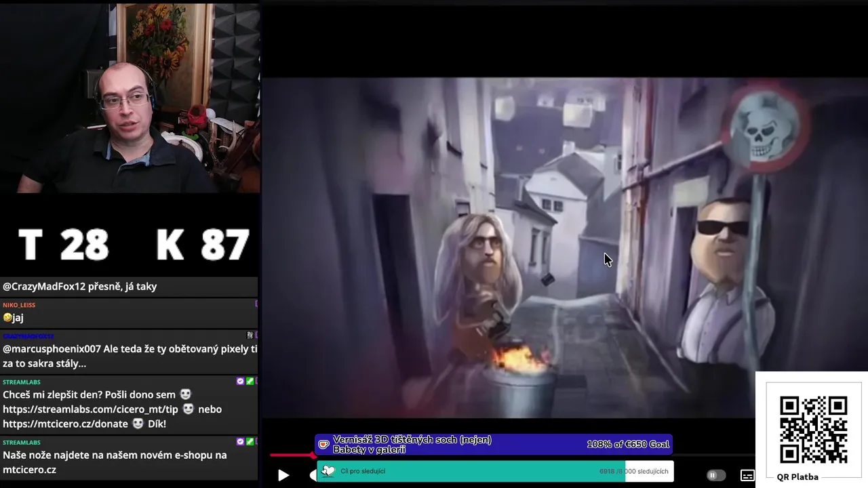Open the mtcicero.cz/donate link
This screenshot has height=488, width=868.
point(65,424)
